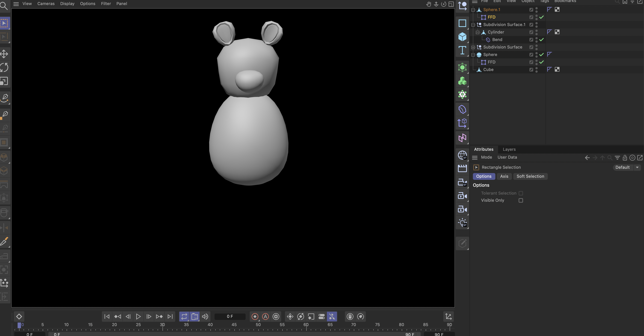Enable the Visible Only checkbox
The image size is (644, 336).
pos(521,200)
